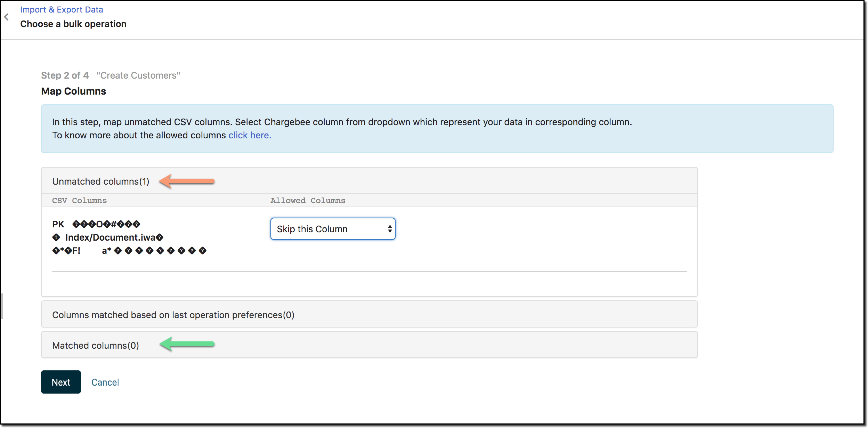
Task: Expand Columns matched based on last operation preferences
Action: [x=173, y=315]
